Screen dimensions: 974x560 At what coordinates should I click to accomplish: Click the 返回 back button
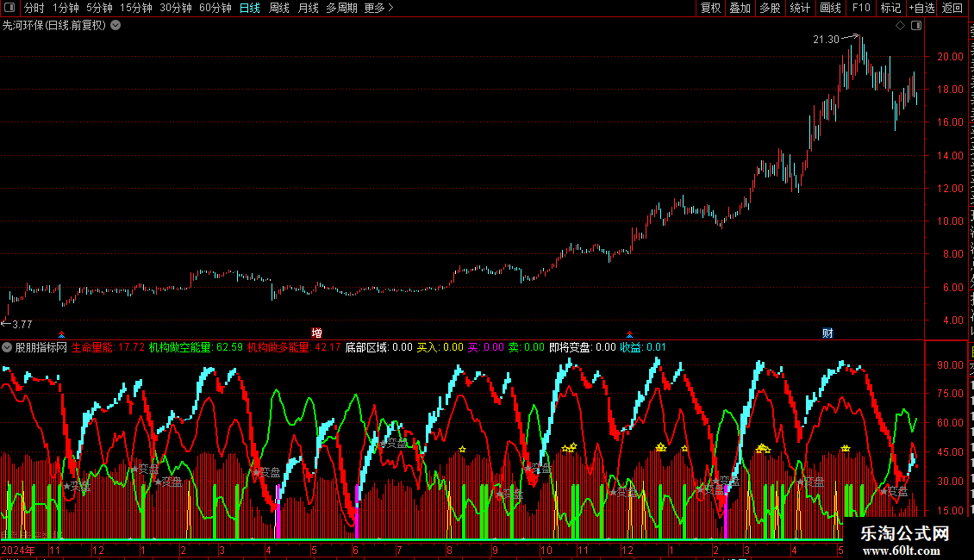coord(952,8)
